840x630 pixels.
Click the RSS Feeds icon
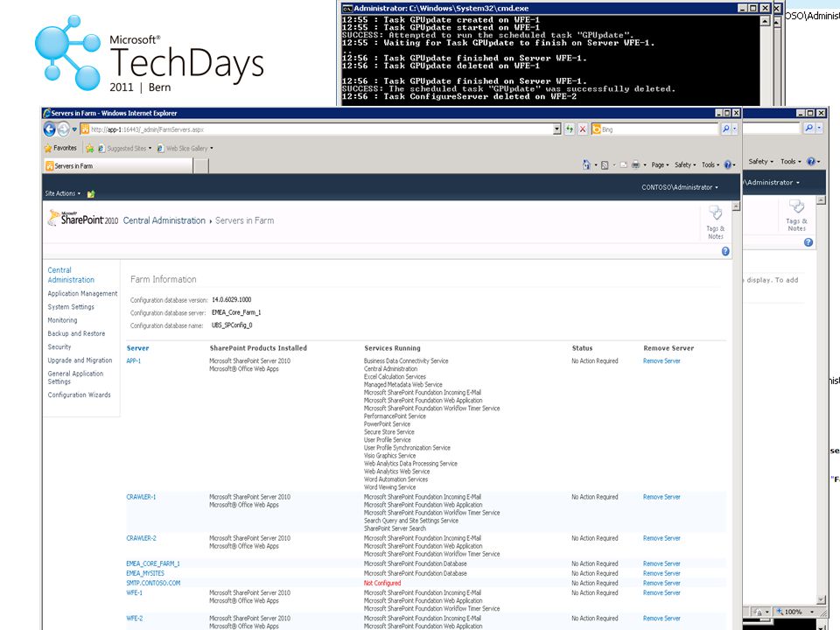tap(605, 165)
